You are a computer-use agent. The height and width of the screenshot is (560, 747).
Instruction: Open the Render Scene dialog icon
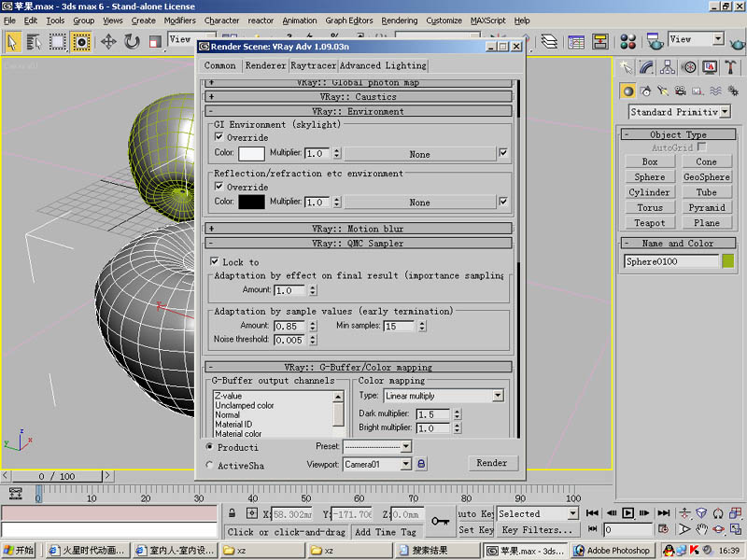[x=655, y=42]
